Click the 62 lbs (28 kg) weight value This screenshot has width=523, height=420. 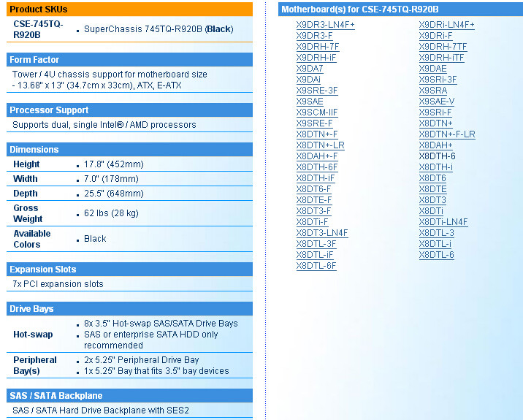pyautogui.click(x=111, y=213)
